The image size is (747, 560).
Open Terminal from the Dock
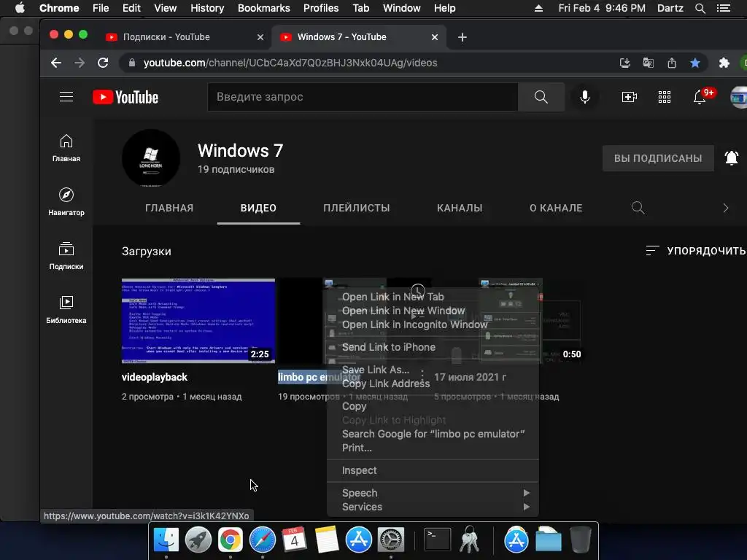pos(438,540)
